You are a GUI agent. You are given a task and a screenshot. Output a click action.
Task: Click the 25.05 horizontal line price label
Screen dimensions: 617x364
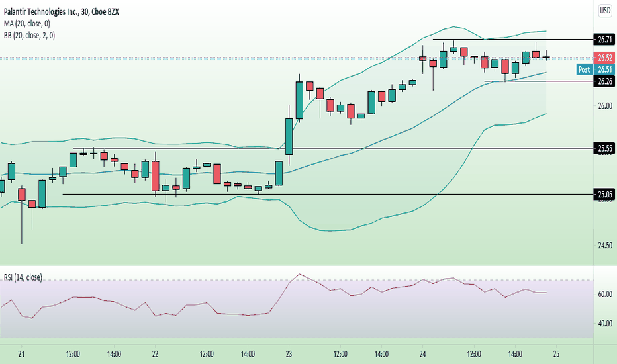tap(604, 195)
